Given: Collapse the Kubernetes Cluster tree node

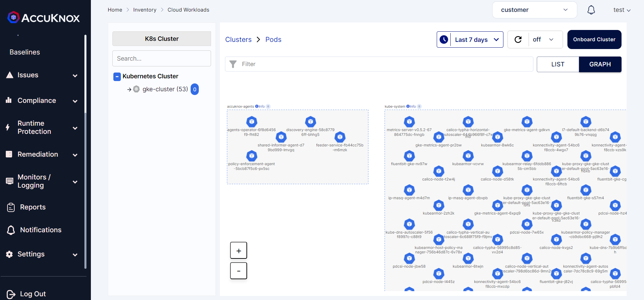Looking at the screenshot, I should [117, 77].
